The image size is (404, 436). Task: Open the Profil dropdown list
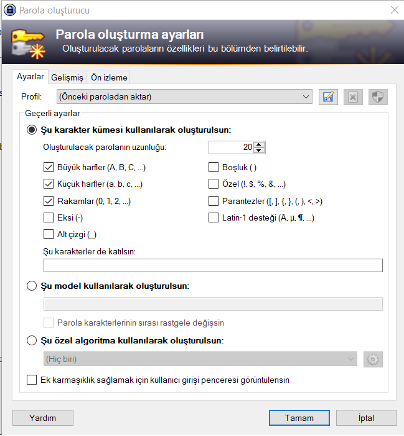click(x=184, y=97)
